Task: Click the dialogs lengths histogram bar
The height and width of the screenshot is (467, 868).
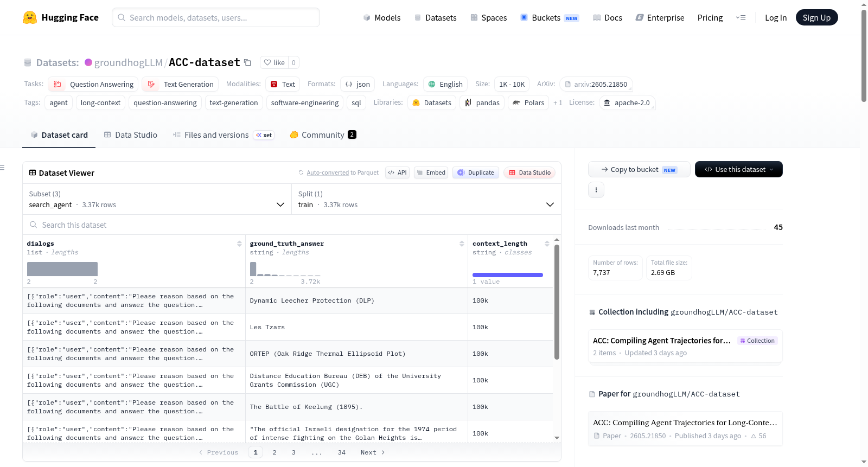Action: (x=62, y=269)
